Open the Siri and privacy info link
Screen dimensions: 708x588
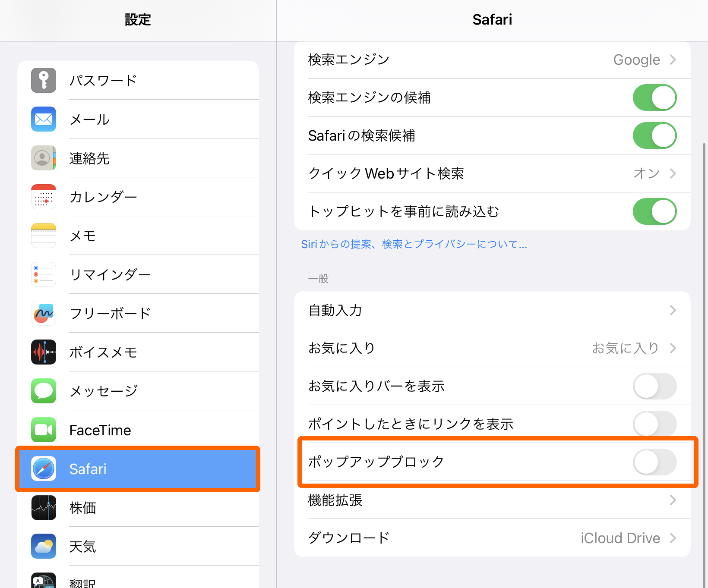click(414, 244)
